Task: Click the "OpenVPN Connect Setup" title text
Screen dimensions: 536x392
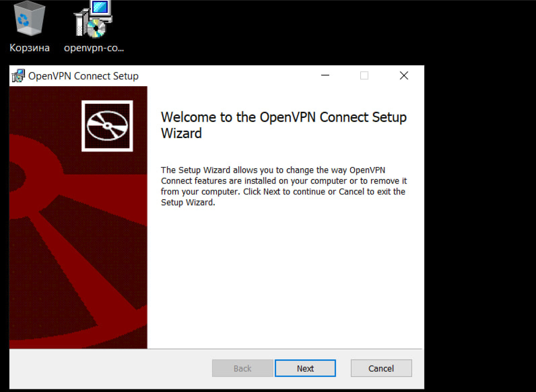Action: (83, 76)
